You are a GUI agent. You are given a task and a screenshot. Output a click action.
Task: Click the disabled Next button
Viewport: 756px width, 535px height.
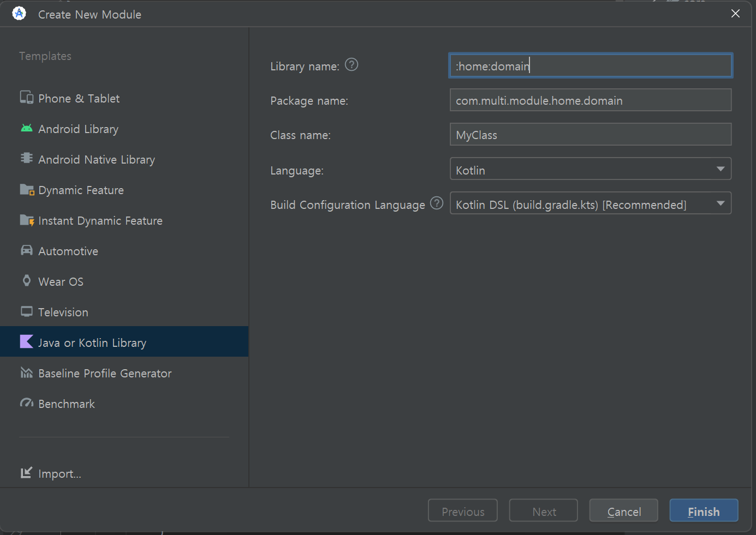(544, 511)
